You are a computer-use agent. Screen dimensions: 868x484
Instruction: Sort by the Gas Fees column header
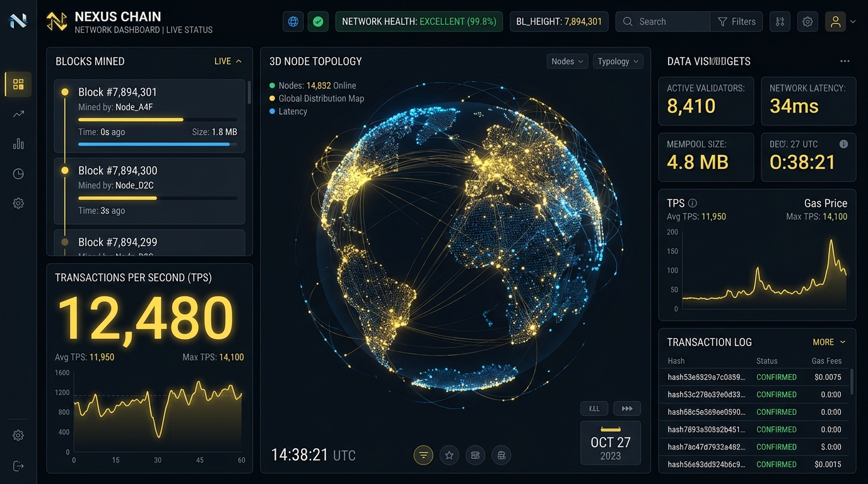tap(826, 361)
